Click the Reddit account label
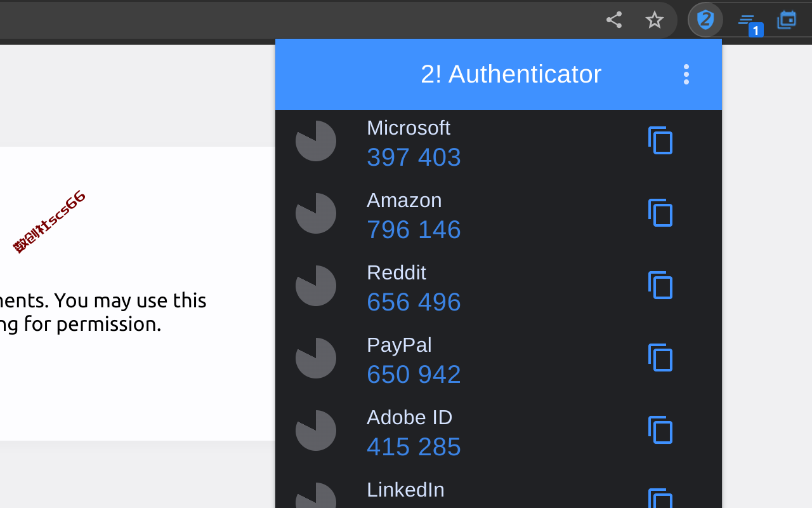This screenshot has width=812, height=508. (396, 272)
